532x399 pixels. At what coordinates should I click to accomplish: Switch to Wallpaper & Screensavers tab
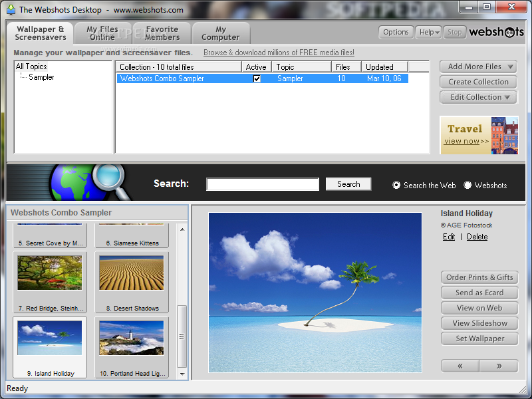(41, 33)
